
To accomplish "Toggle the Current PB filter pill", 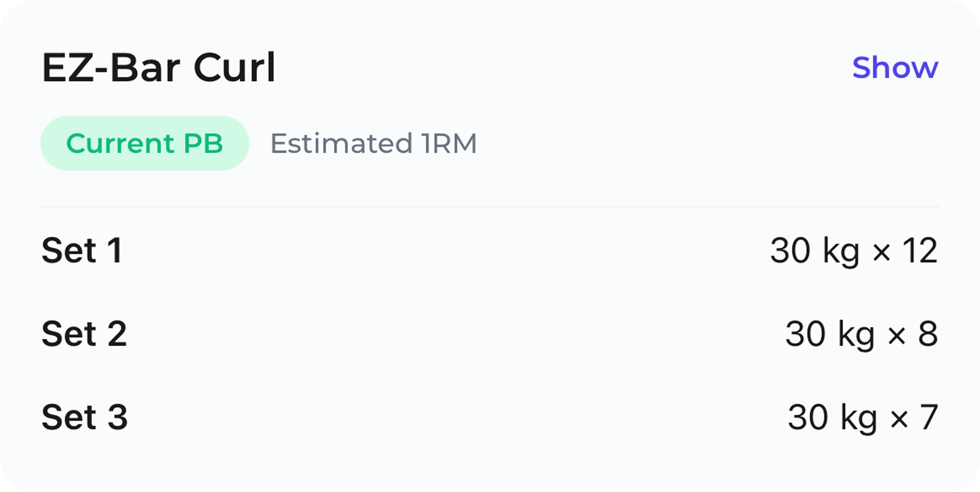I will (x=145, y=143).
